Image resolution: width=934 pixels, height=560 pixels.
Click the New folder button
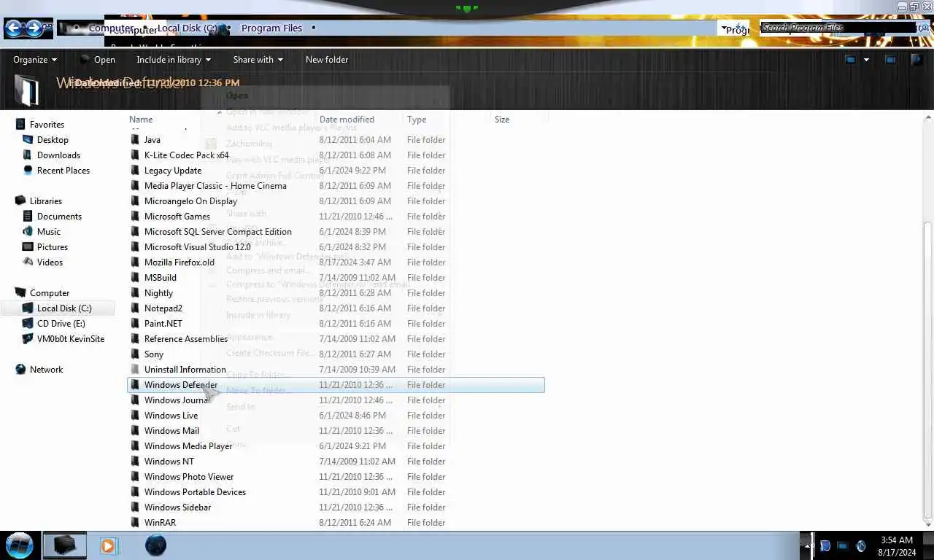[327, 60]
